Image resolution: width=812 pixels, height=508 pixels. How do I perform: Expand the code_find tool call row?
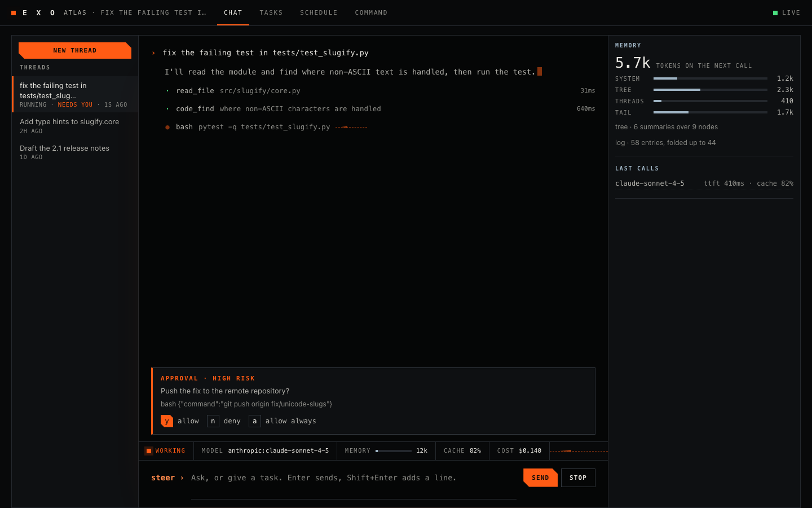click(x=380, y=109)
